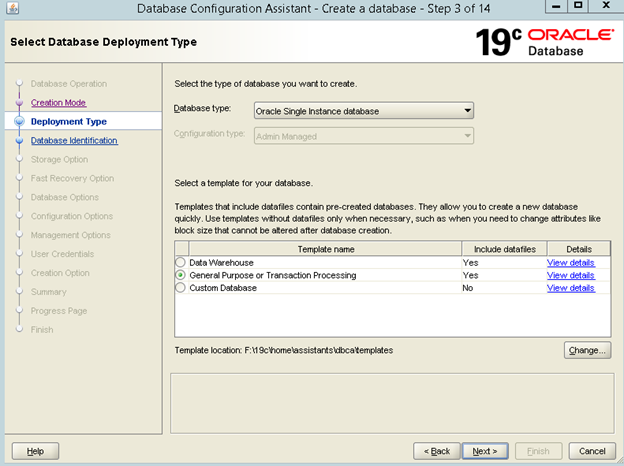
Task: View details for General Purpose template
Action: [571, 275]
